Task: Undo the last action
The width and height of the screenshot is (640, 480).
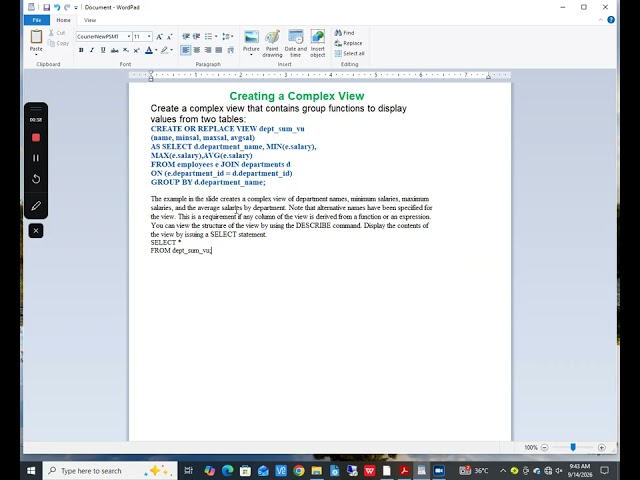Action: (x=57, y=7)
